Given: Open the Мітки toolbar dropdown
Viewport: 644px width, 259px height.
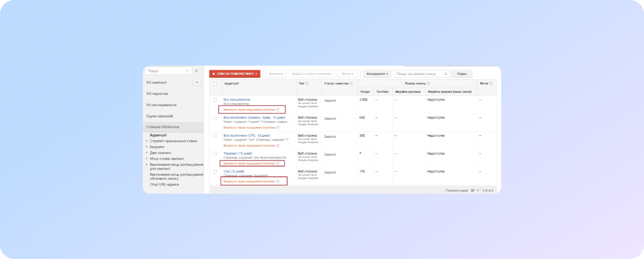Looking at the screenshot, I should click(347, 74).
